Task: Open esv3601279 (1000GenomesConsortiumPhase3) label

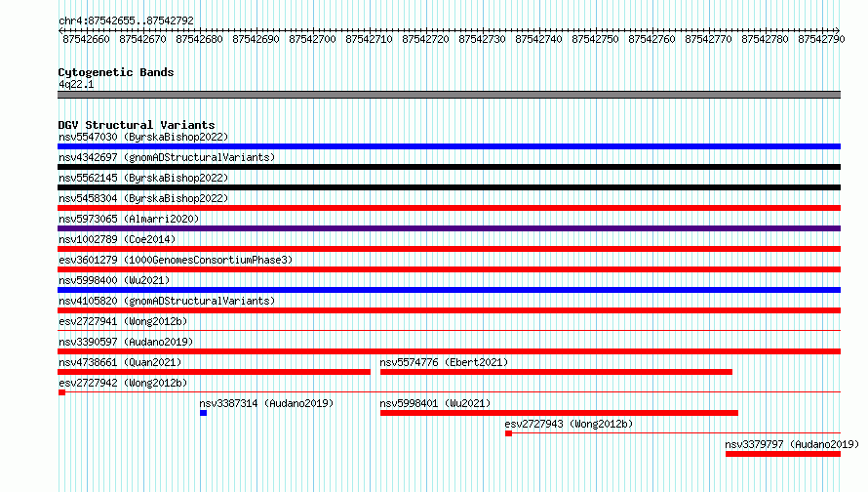Action: tap(176, 260)
